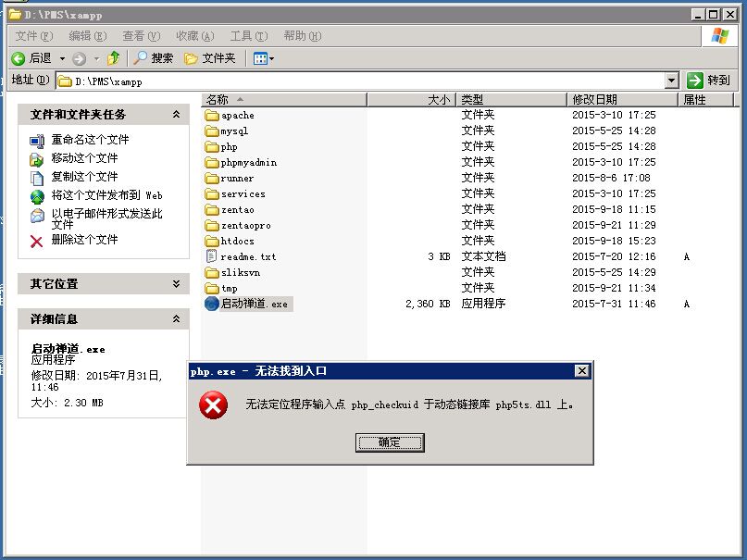747x560 pixels.
Task: Sort by the 名称 column header
Action: coord(284,100)
